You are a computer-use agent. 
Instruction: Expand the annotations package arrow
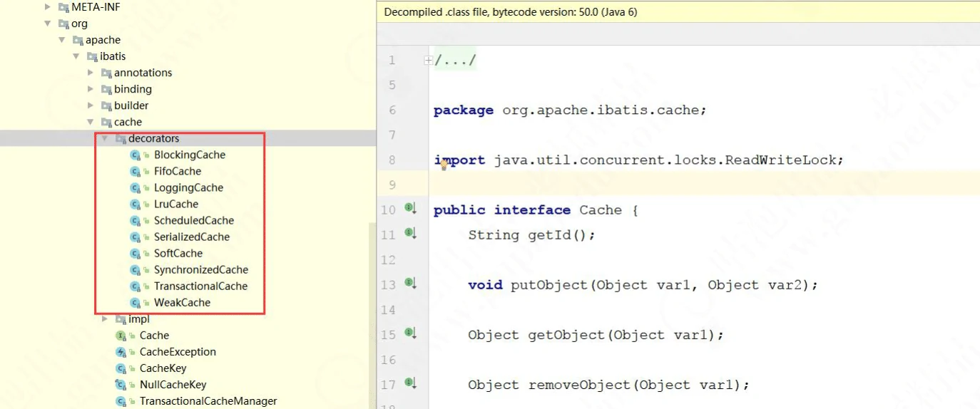coord(91,73)
